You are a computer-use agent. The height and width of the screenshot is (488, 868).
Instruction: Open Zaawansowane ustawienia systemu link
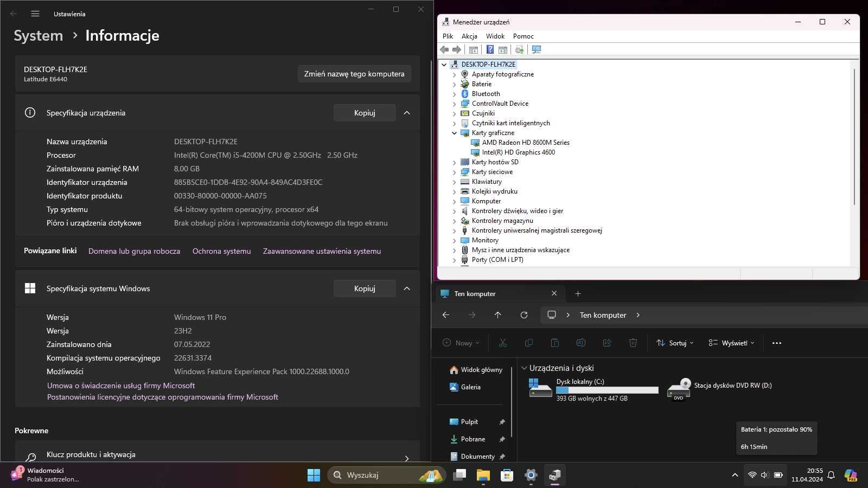point(322,251)
